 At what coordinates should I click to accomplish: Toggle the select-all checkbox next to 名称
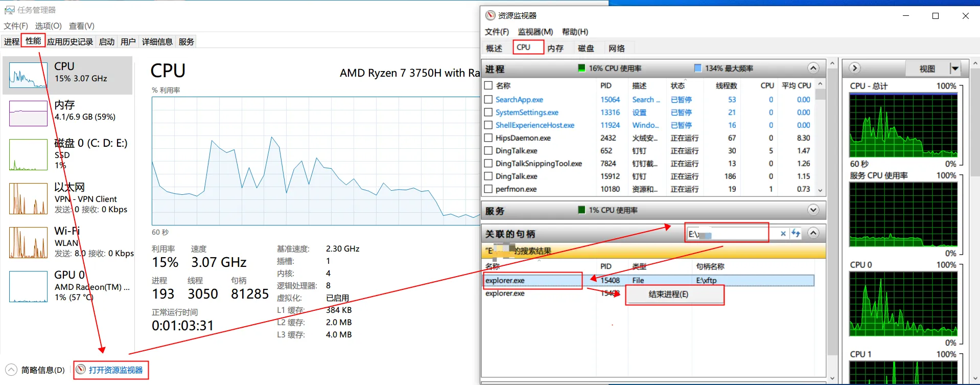pyautogui.click(x=488, y=85)
